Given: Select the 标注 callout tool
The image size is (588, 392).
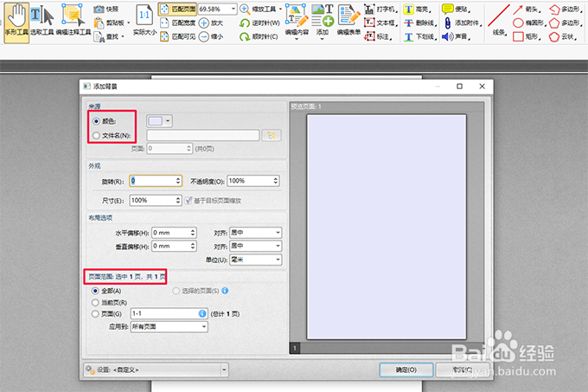Looking at the screenshot, I should (378, 36).
